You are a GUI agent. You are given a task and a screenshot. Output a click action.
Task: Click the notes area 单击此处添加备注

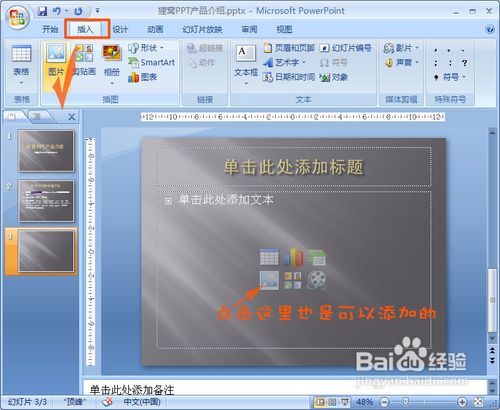pyautogui.click(x=285, y=389)
